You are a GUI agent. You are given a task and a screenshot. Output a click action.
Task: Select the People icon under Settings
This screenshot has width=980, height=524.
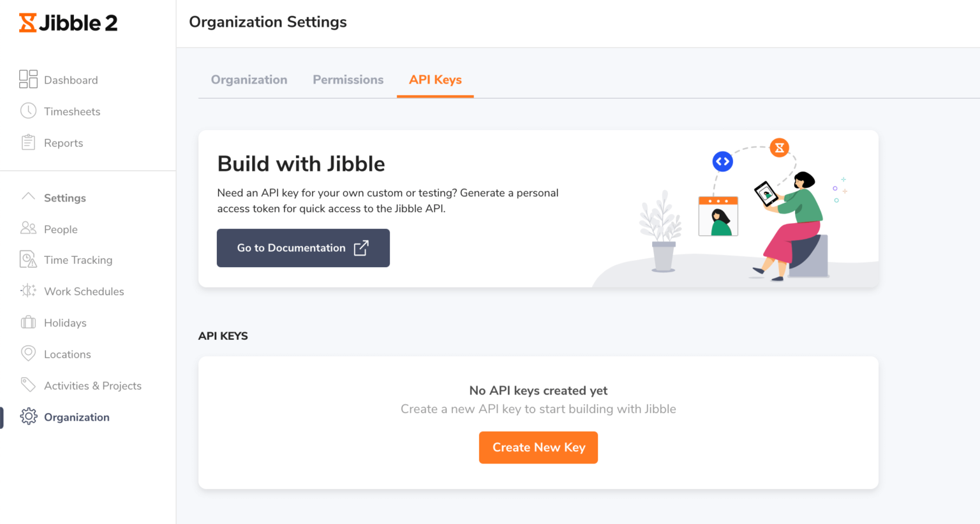pyautogui.click(x=28, y=228)
